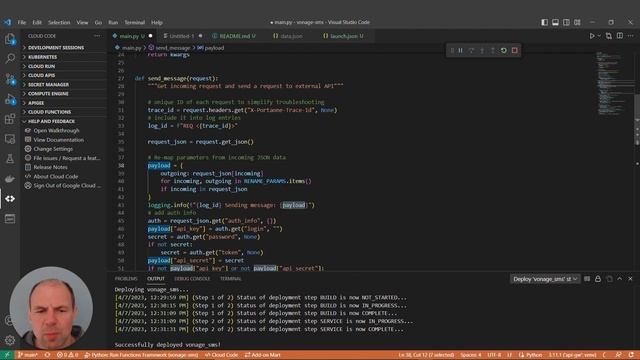
Task: Click Step Over in debug toolbar
Action: (471, 51)
